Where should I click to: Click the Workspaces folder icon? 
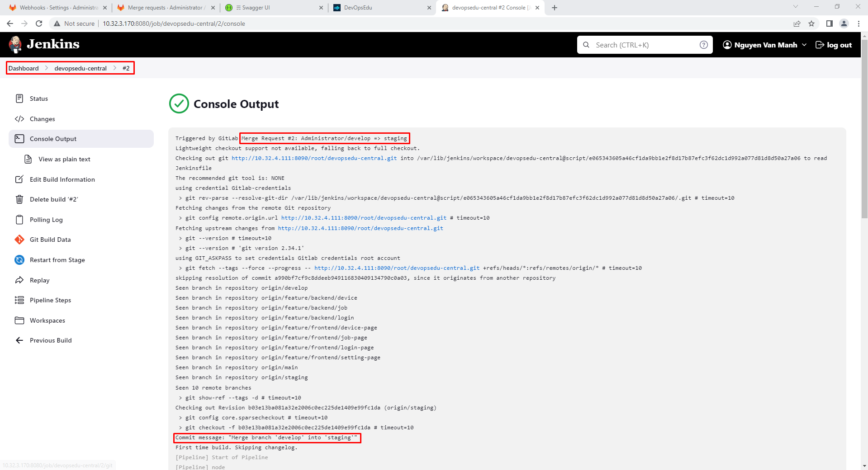pyautogui.click(x=19, y=320)
